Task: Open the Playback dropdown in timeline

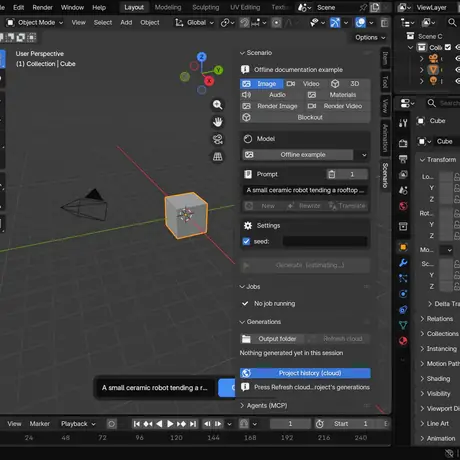Action: [78, 424]
